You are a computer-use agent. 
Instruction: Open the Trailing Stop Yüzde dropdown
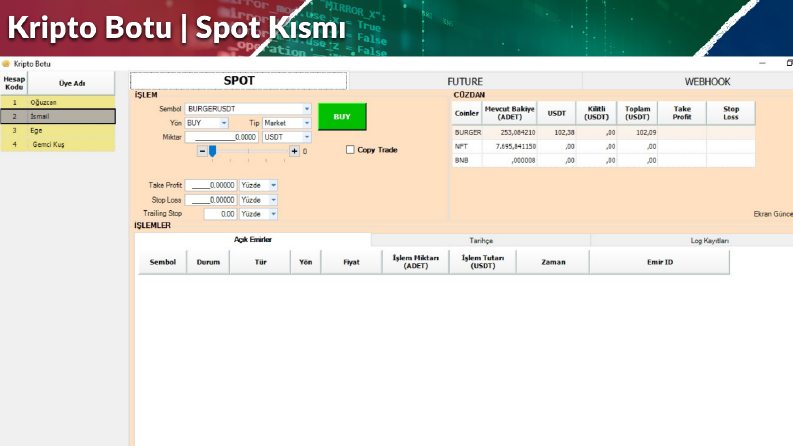coord(273,214)
